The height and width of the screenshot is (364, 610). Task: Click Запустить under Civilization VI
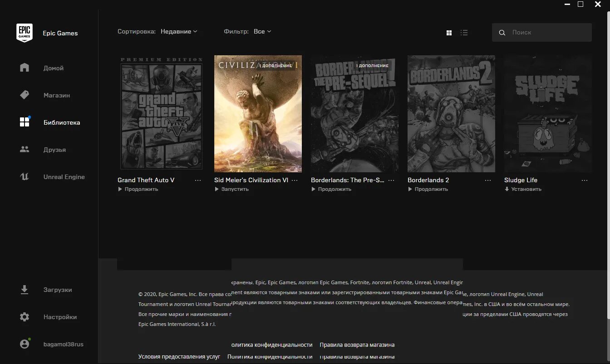pos(231,189)
